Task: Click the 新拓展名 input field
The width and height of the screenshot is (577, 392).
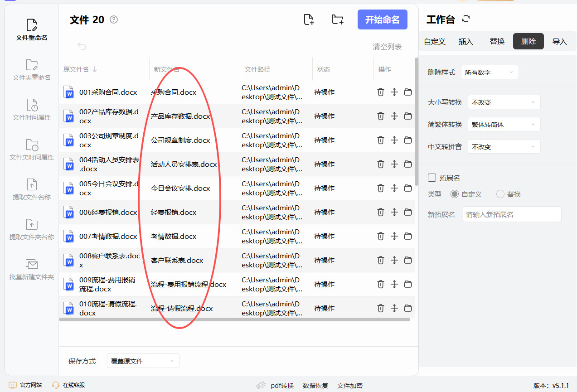Action: pyautogui.click(x=512, y=214)
